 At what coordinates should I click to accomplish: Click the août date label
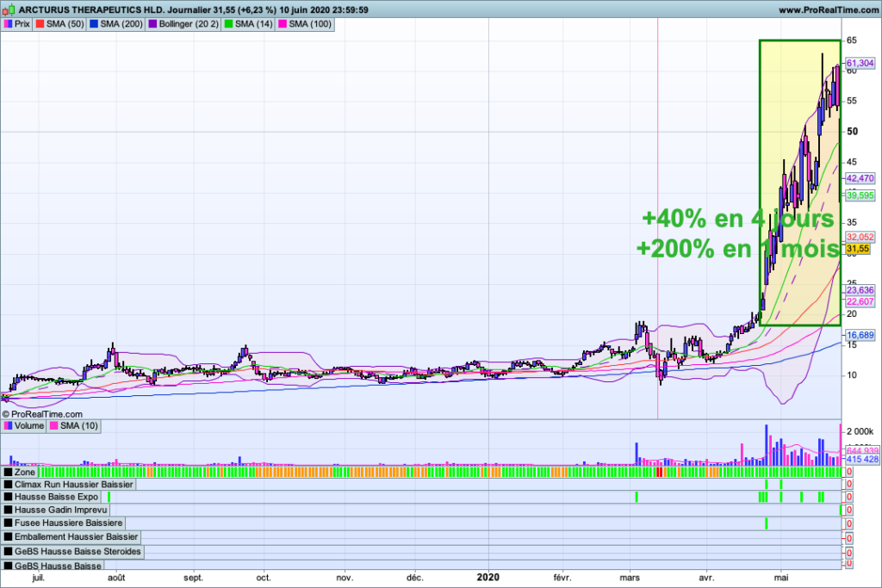116,578
